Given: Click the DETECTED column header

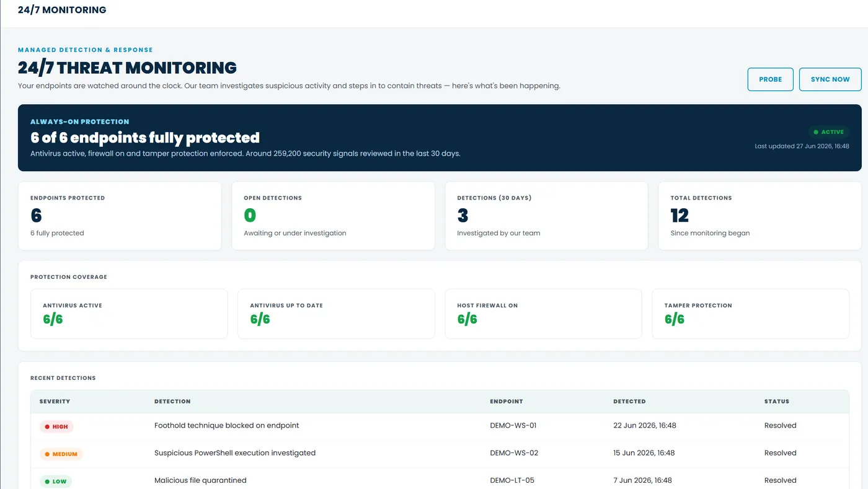Looking at the screenshot, I should click(x=629, y=402).
